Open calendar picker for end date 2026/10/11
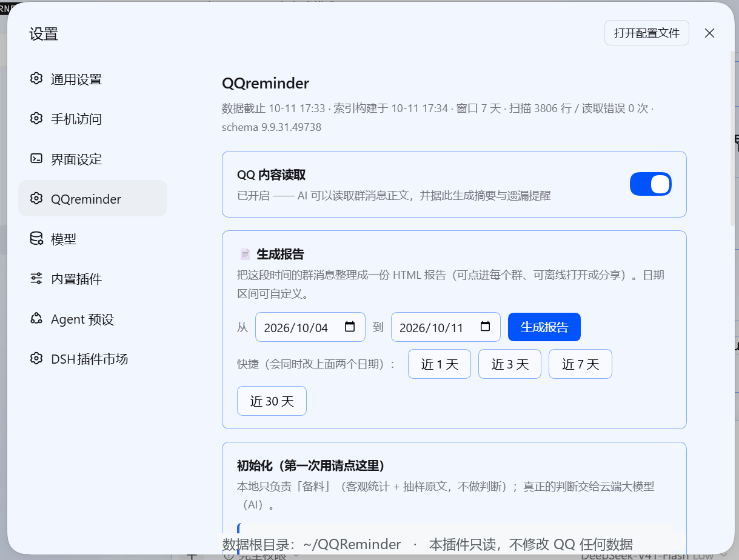The width and height of the screenshot is (739, 560). click(485, 327)
